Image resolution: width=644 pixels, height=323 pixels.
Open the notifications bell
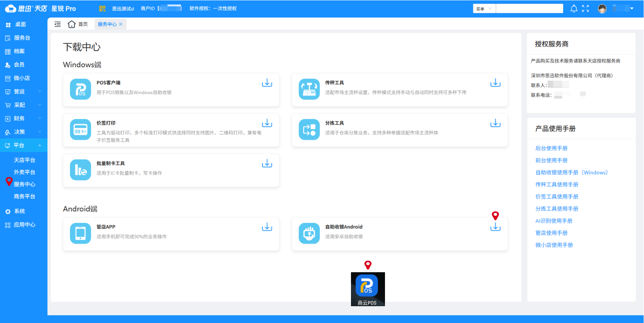tap(574, 9)
